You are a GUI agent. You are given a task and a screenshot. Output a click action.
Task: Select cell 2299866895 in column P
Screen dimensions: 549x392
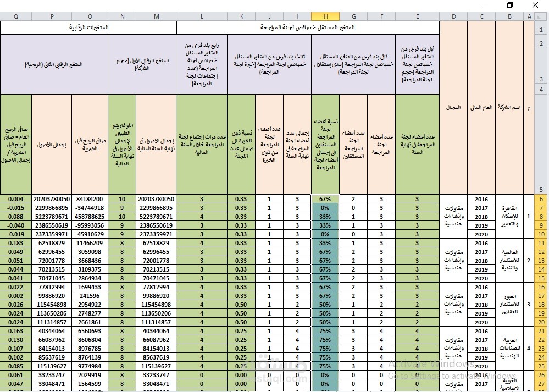pyautogui.click(x=52, y=208)
